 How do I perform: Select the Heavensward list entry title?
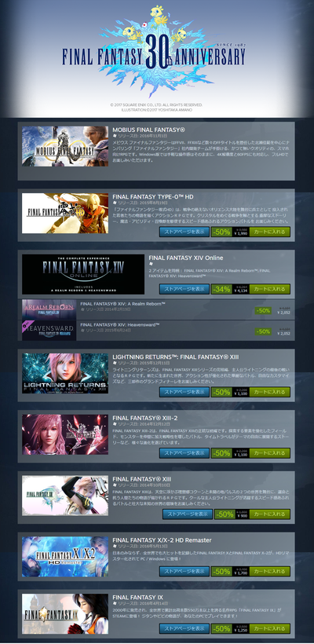point(120,325)
